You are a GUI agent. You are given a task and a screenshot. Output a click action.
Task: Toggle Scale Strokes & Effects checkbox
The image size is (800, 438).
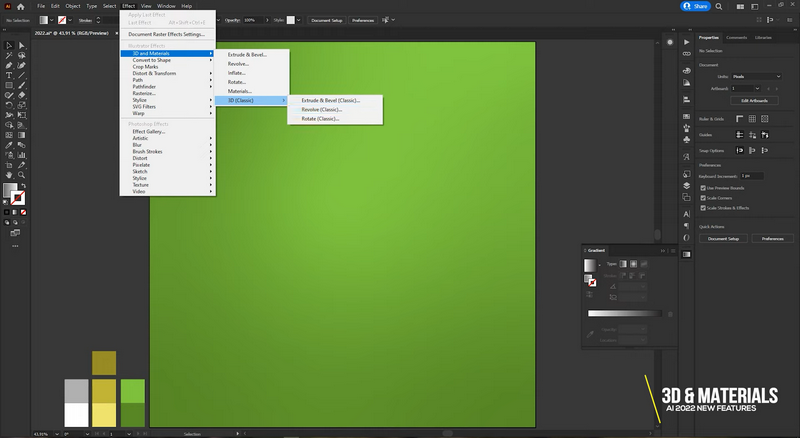(703, 208)
